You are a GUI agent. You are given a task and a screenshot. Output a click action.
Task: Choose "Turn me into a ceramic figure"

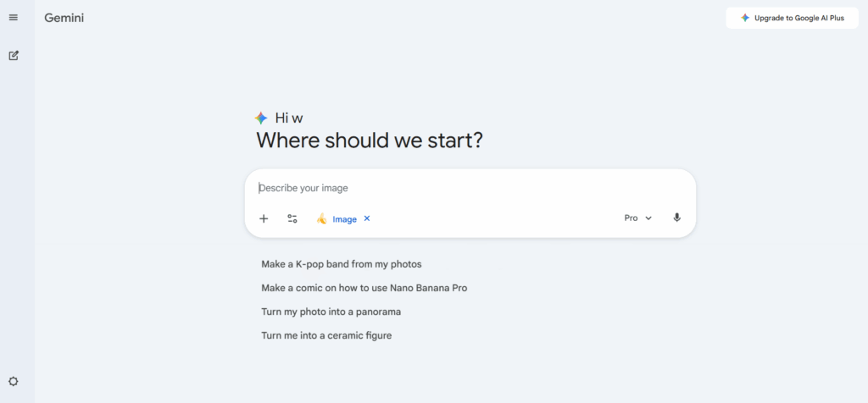(x=326, y=335)
